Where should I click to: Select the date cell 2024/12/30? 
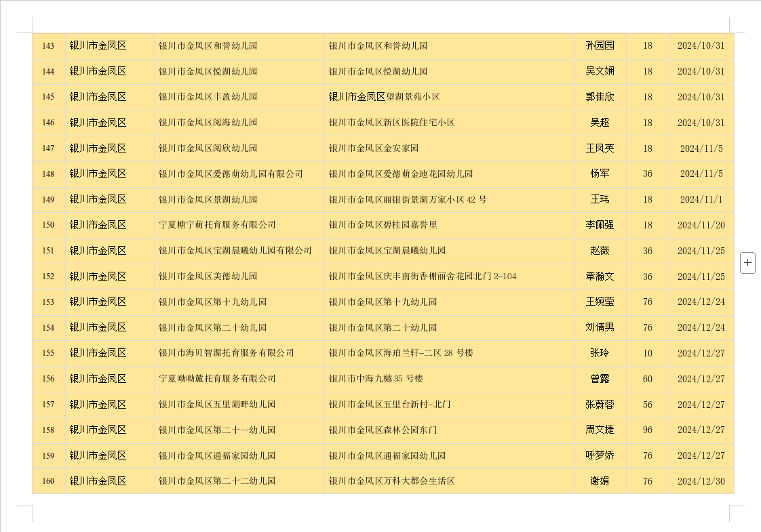(x=701, y=481)
